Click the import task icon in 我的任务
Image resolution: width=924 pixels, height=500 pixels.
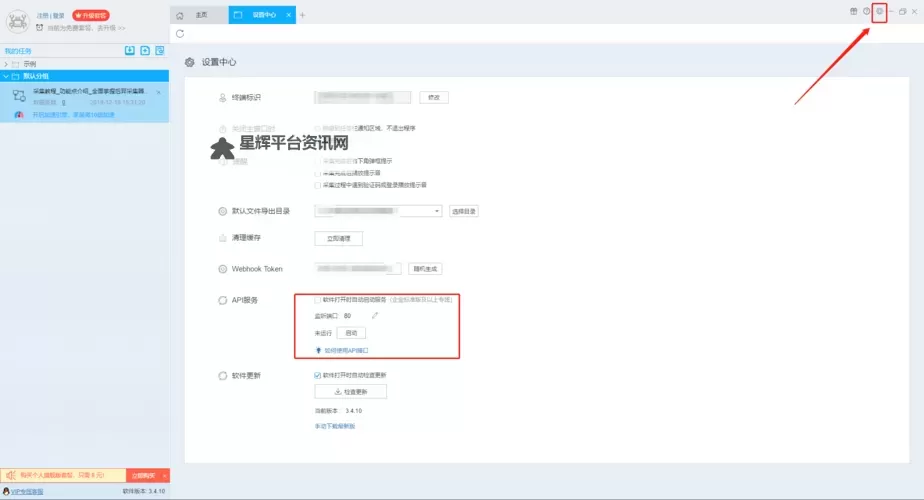click(130, 51)
